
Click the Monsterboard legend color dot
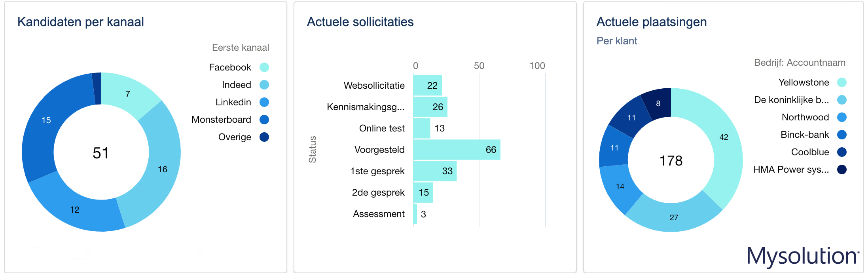(264, 120)
